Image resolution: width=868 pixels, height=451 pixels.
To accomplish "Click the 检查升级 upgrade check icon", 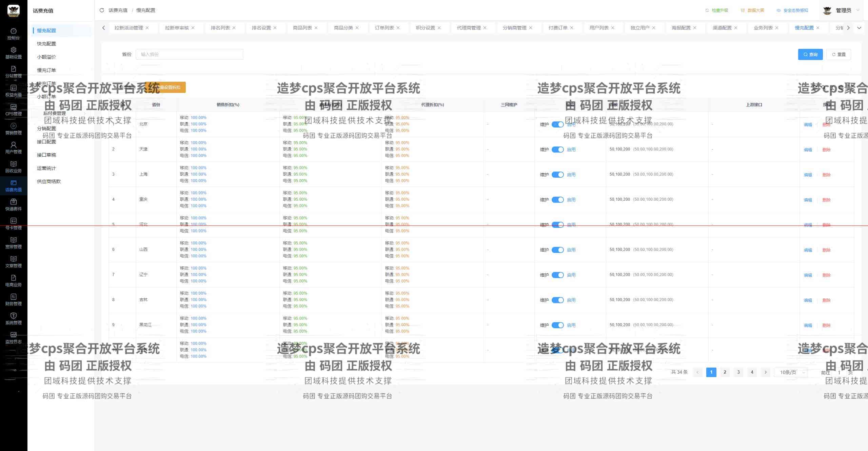I will pos(707,11).
